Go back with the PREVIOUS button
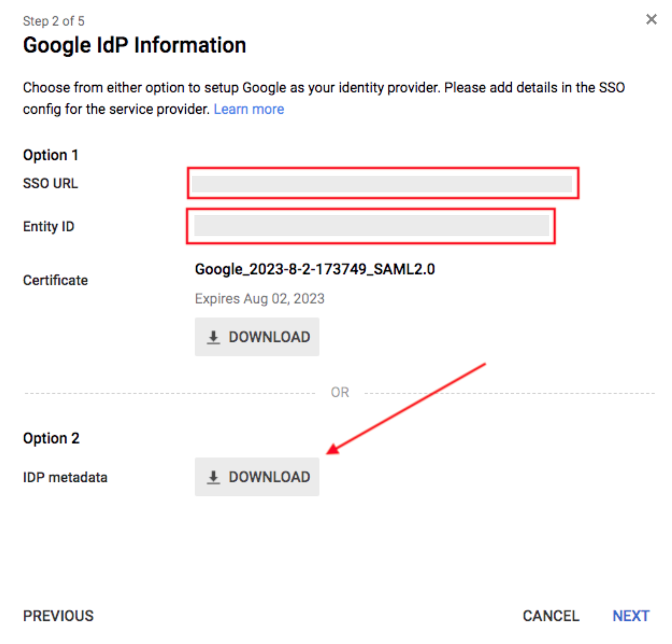This screenshot has width=672, height=644. click(x=58, y=616)
